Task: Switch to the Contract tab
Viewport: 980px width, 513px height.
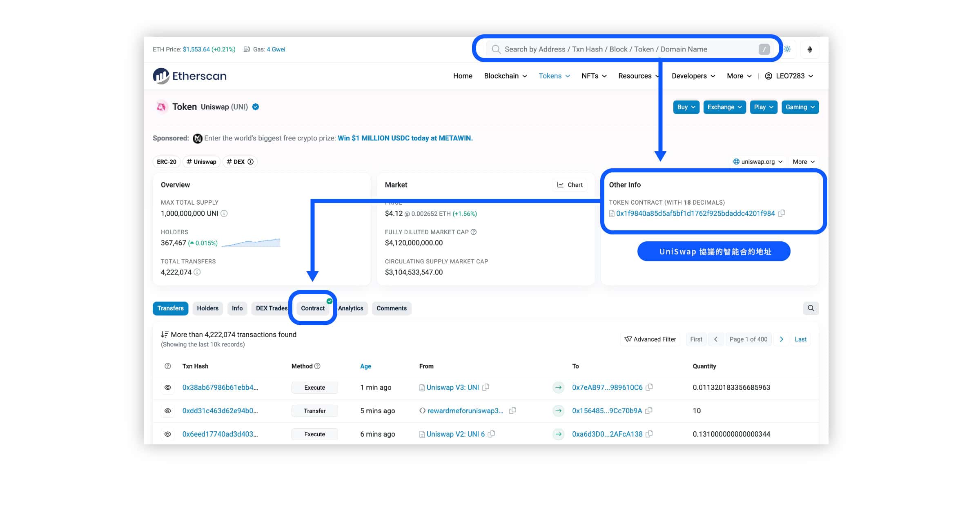Action: (x=313, y=308)
